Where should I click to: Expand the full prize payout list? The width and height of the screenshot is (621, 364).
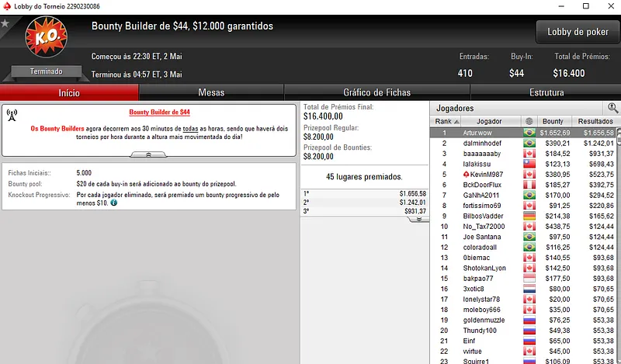click(x=418, y=219)
